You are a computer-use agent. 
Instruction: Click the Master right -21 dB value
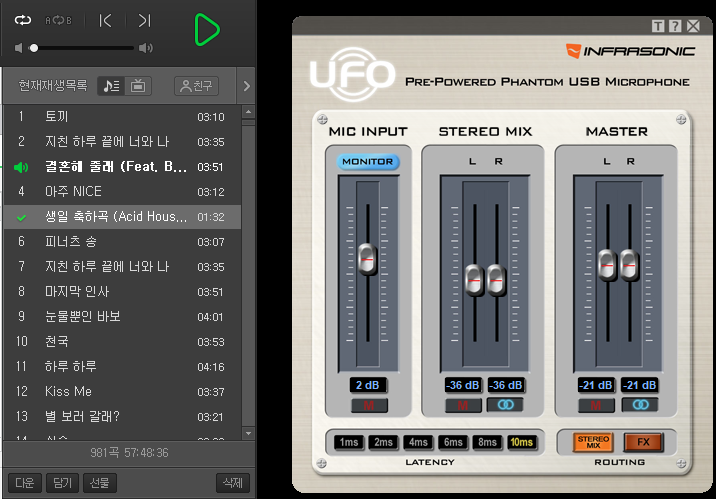click(x=639, y=385)
